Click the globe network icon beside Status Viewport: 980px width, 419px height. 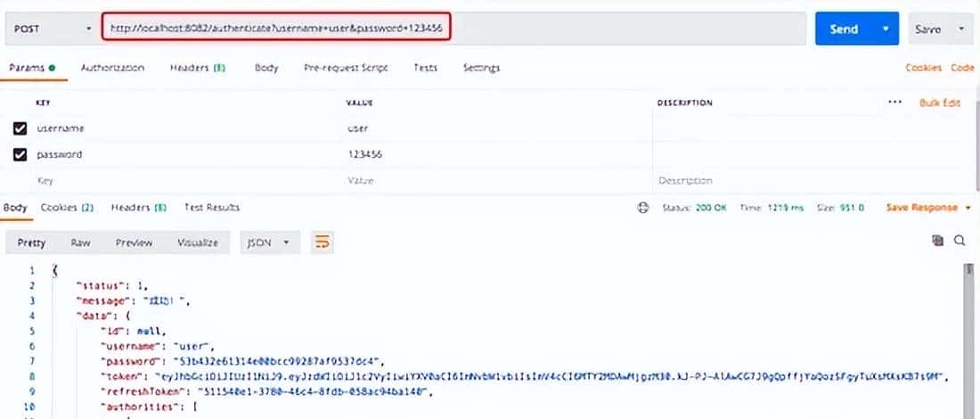[643, 208]
